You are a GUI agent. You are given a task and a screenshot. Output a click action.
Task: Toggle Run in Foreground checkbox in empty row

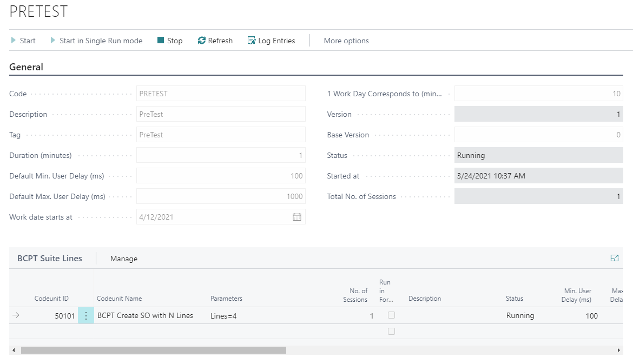coord(391,332)
